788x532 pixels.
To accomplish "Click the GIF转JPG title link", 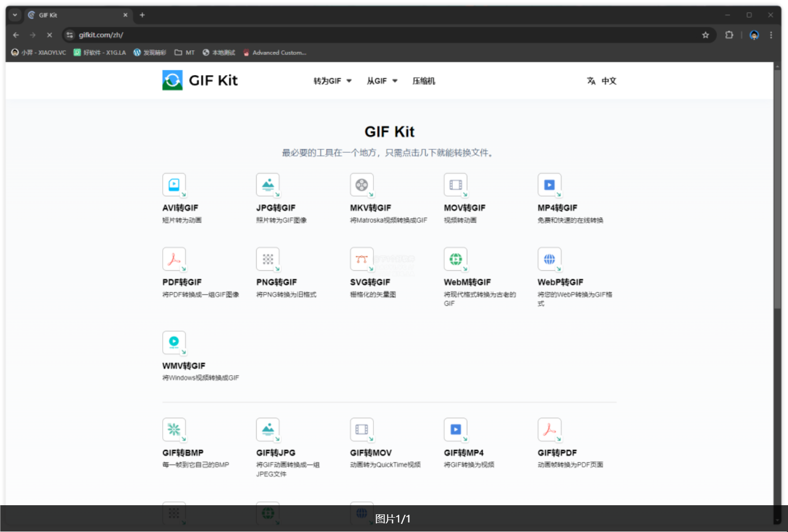I will click(276, 453).
